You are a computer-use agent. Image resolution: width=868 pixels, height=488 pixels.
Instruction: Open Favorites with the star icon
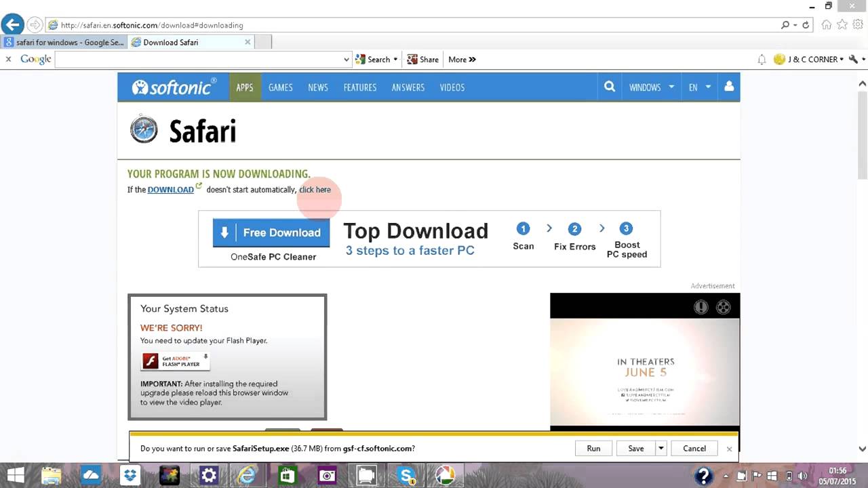(842, 24)
